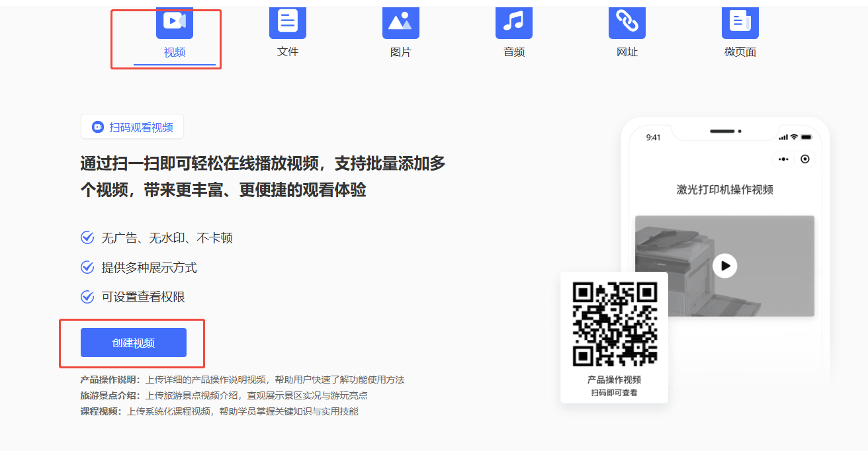Viewport: 868px width, 451px height.
Task: Play the printer video in phone mockup
Action: point(725,266)
